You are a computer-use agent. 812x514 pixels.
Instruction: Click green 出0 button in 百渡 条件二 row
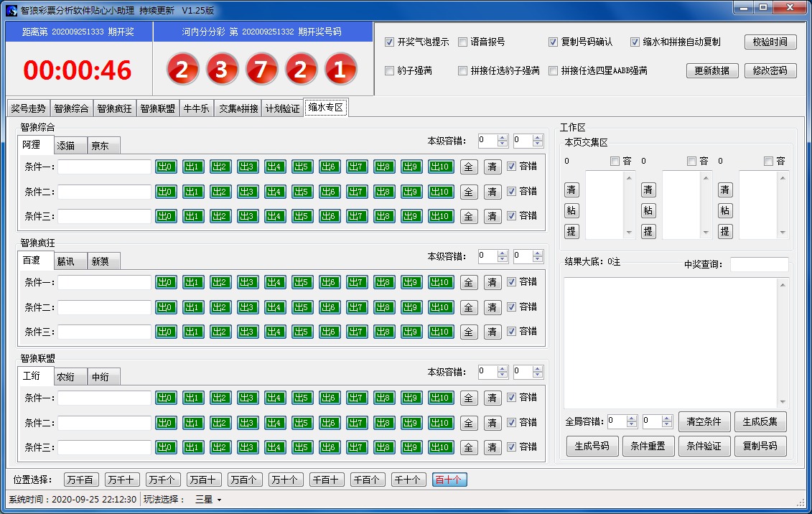pos(166,307)
